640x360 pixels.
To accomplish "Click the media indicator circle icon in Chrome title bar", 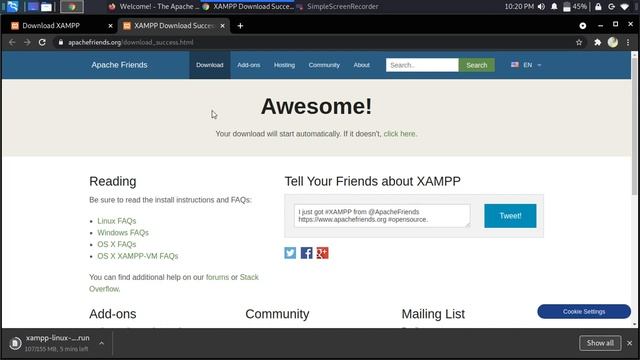I will 582,26.
